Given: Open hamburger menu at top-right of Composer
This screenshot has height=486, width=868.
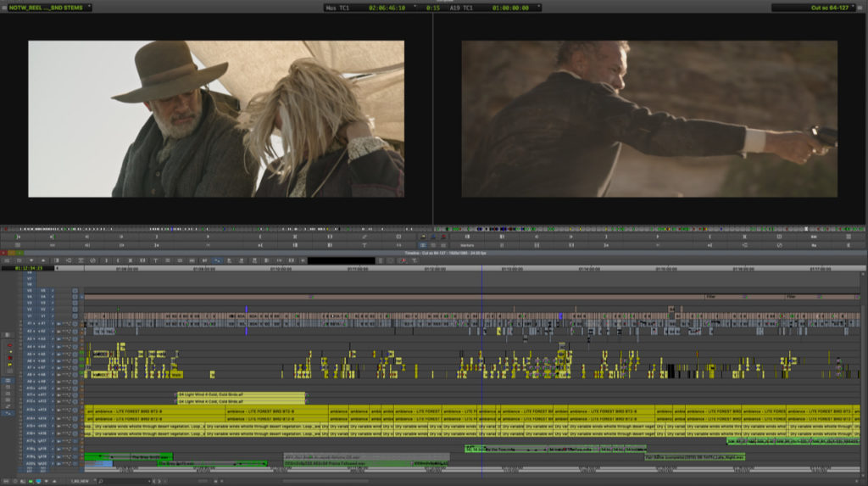Looking at the screenshot, I should point(860,8).
